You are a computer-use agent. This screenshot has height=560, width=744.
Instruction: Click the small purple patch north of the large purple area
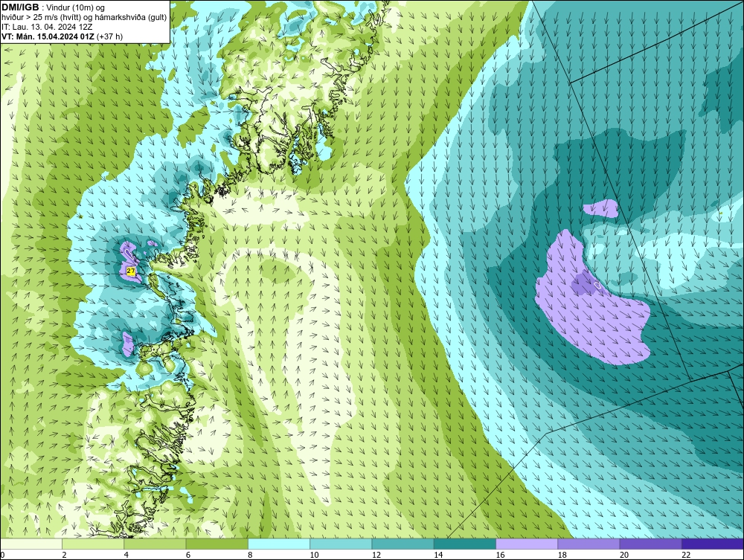[x=601, y=209]
